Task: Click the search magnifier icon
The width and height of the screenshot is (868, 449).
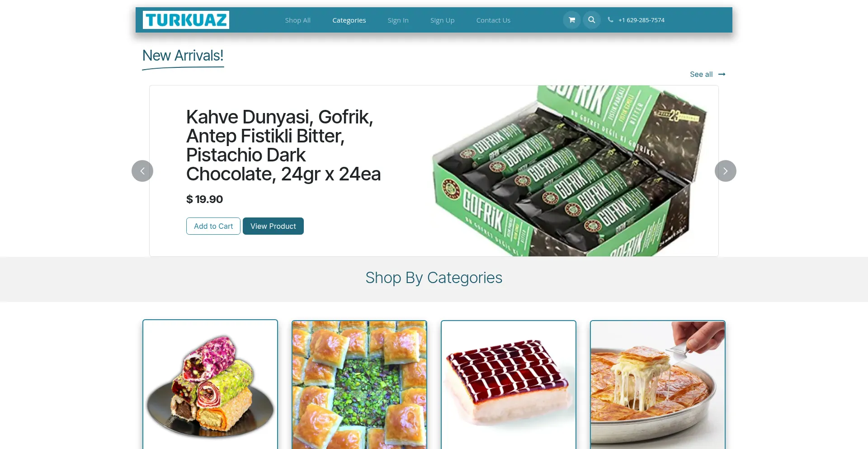Action: pos(591,20)
